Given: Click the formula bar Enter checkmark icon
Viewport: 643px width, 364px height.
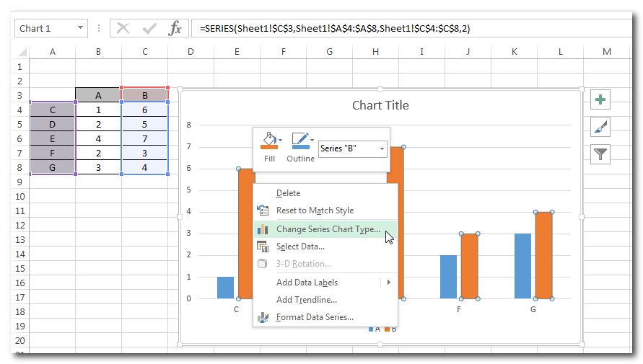Looking at the screenshot, I should [149, 28].
